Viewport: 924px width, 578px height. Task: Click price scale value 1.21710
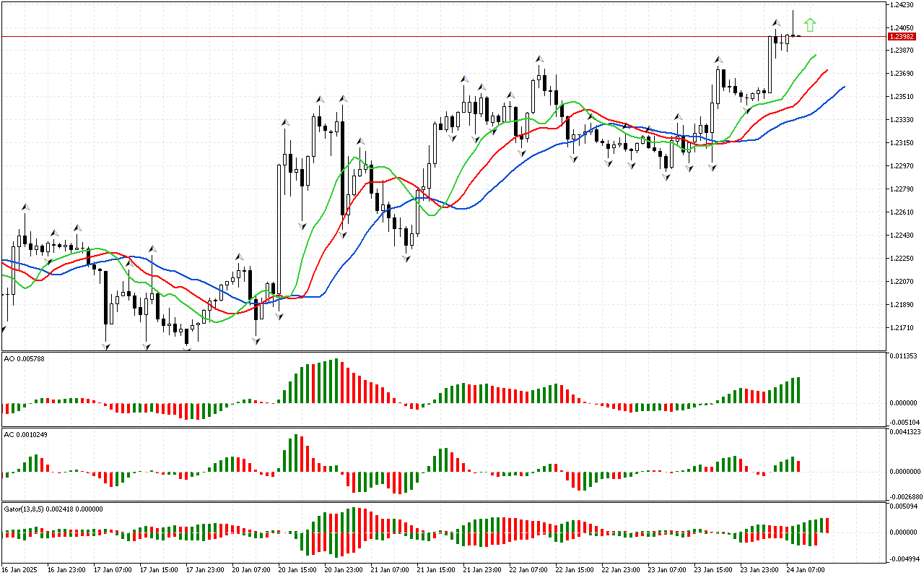coord(901,327)
